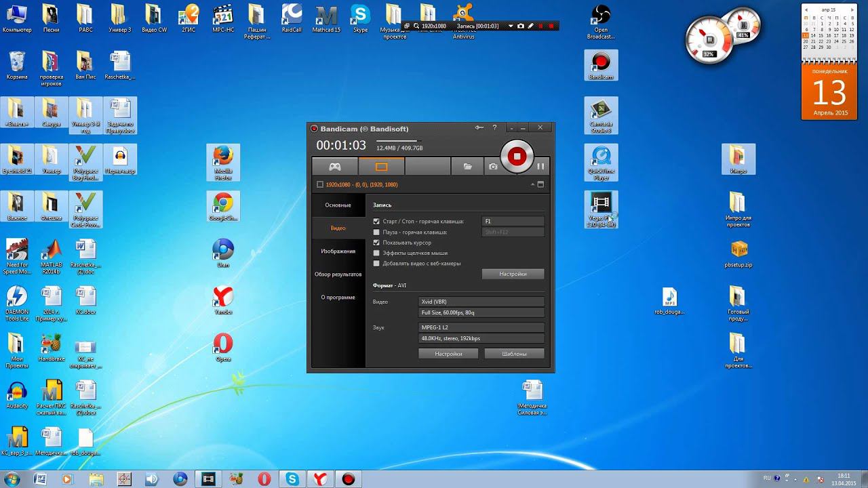Select the screen rectangle recording mode

point(381,166)
